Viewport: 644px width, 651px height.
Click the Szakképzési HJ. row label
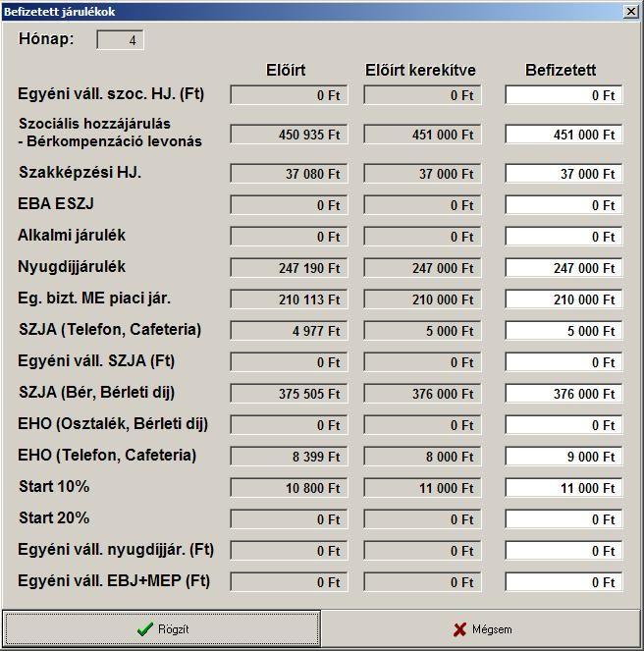point(80,172)
